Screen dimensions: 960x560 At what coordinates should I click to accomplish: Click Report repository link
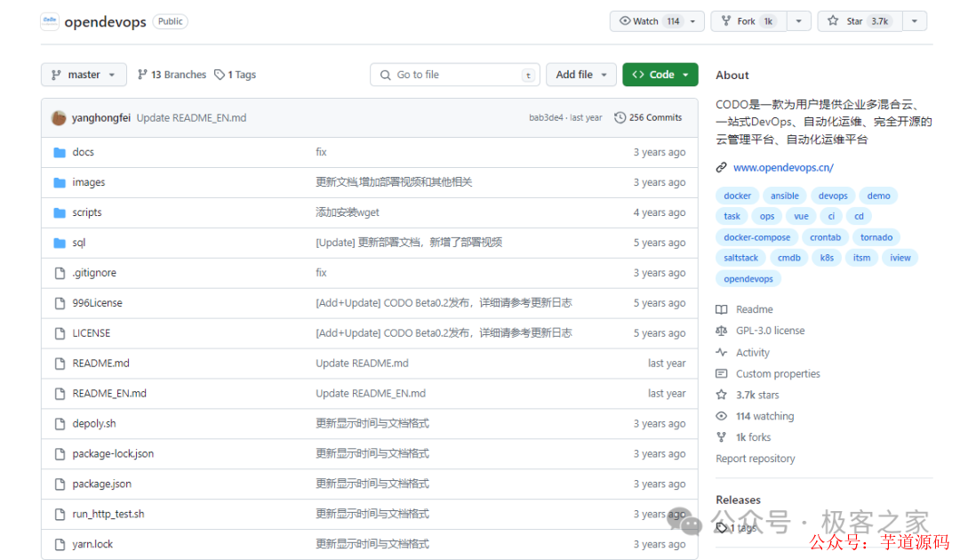(x=755, y=459)
